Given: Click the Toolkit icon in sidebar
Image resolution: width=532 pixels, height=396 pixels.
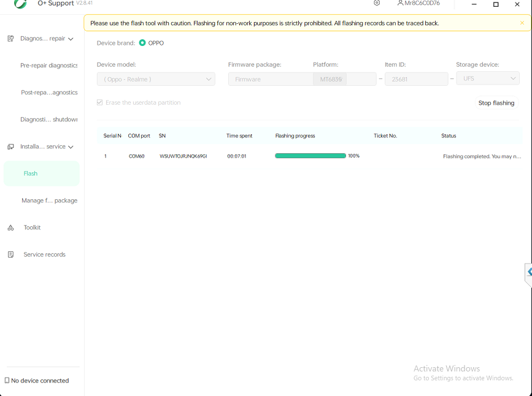Looking at the screenshot, I should pyautogui.click(x=10, y=228).
